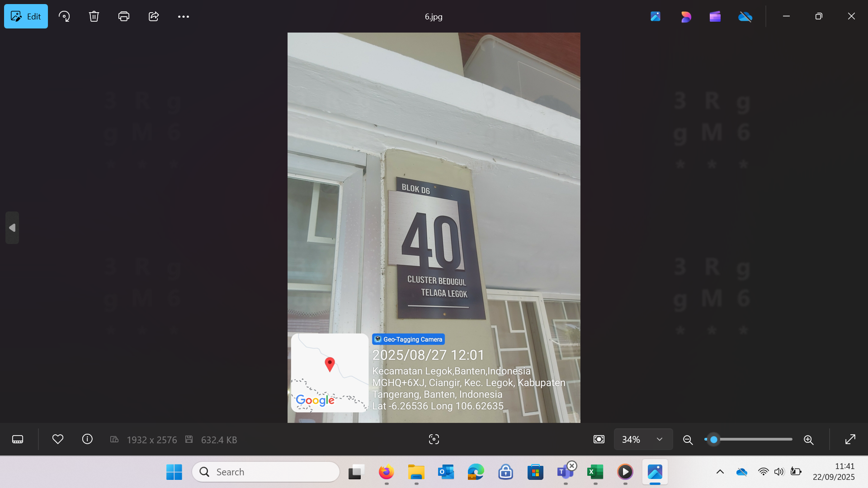868x488 pixels.
Task: Rotate the photo with the rotate icon
Action: point(64,16)
